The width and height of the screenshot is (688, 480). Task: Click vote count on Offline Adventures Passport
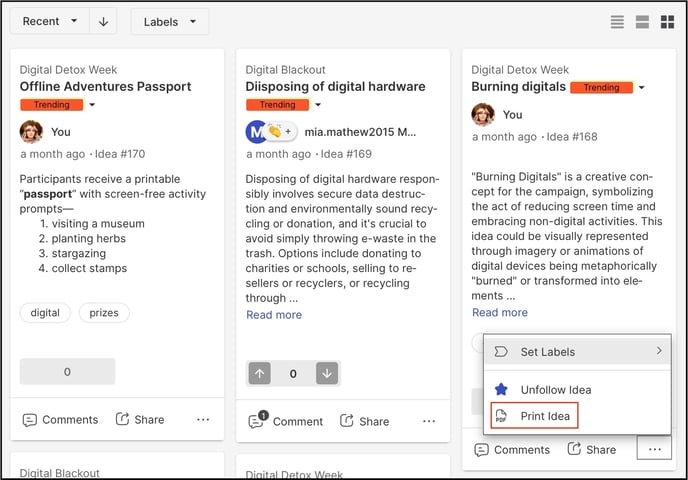67,372
